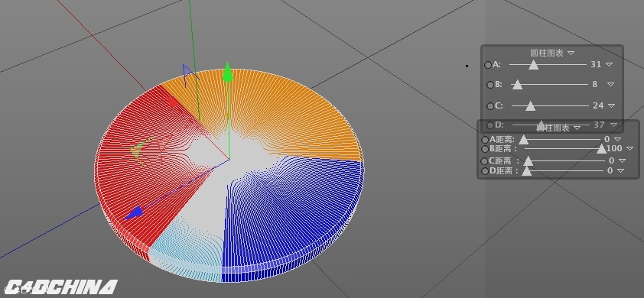Click the B距离 slider handle at 100

(x=602, y=148)
